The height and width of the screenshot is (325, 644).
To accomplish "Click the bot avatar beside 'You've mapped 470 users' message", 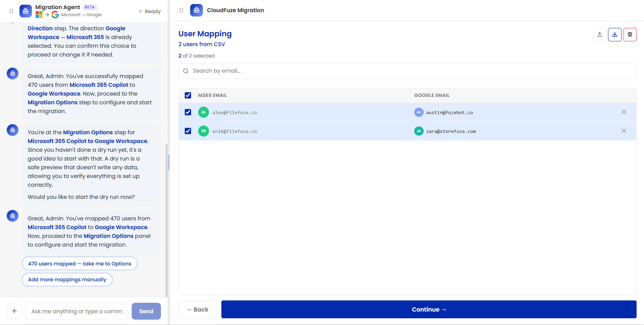I will tap(12, 216).
